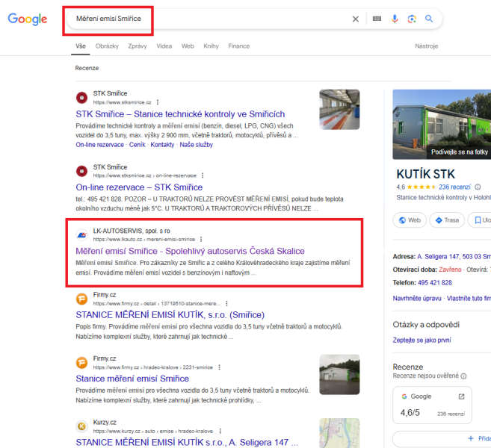Open KUTÍK STK photos via Podívejte se na fotky

[x=459, y=152]
